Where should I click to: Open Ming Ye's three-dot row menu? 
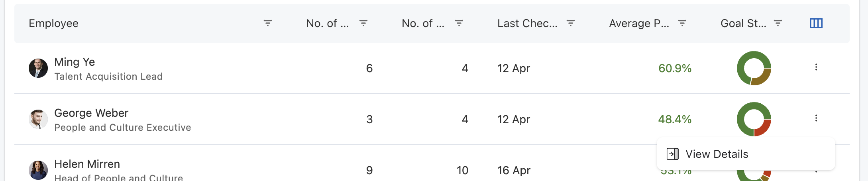pyautogui.click(x=816, y=67)
